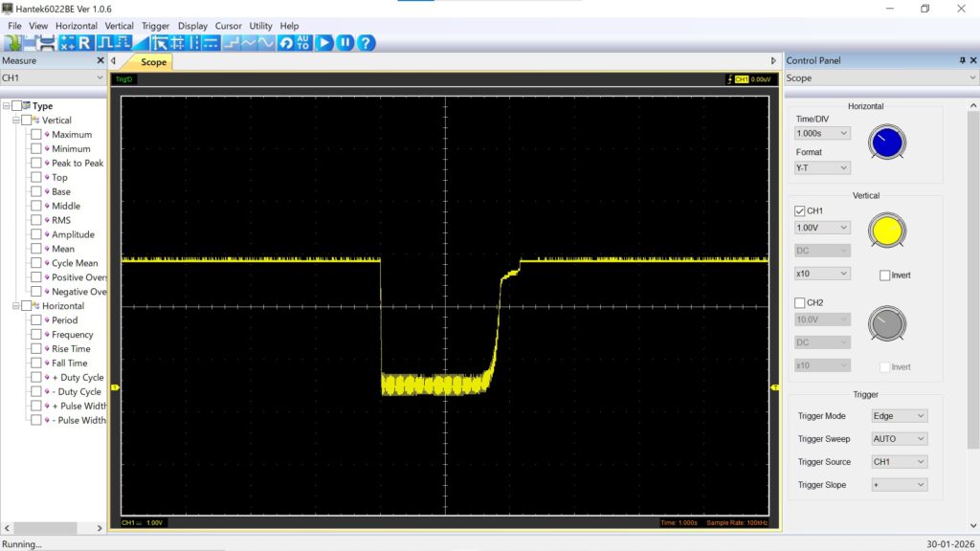Toggle the CH1 Invert checkbox
Screen dimensions: 980x551
point(884,275)
